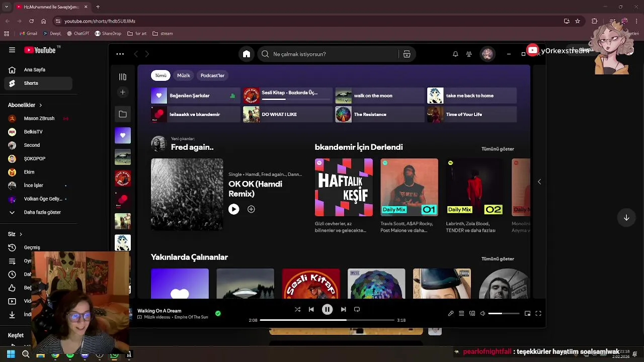Open Beğenilen Şarkılar shortcut tile
The image size is (644, 362).
[196, 96]
